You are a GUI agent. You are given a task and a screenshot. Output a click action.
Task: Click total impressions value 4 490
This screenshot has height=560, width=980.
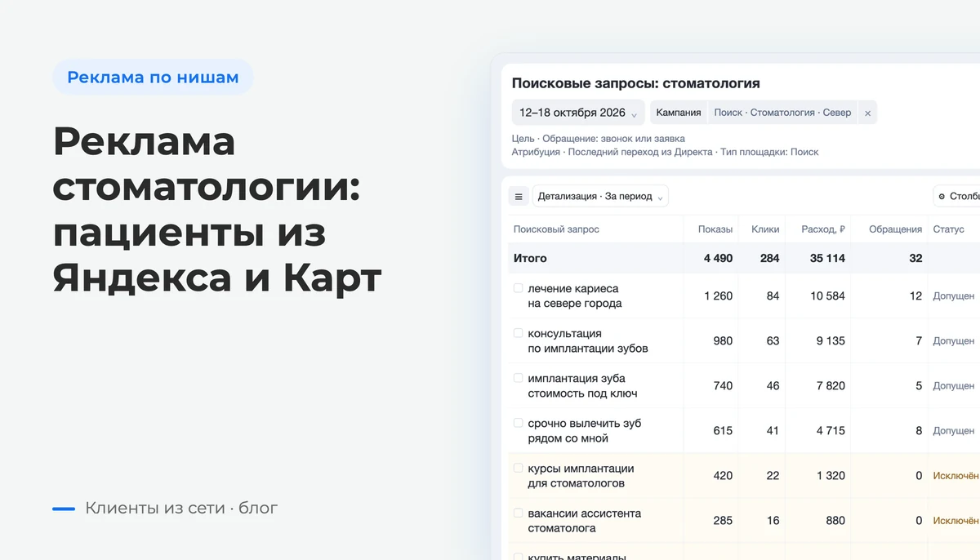tap(718, 258)
